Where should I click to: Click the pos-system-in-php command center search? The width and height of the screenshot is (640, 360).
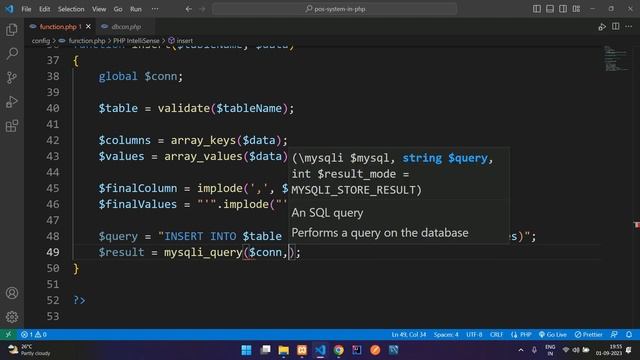click(x=335, y=9)
